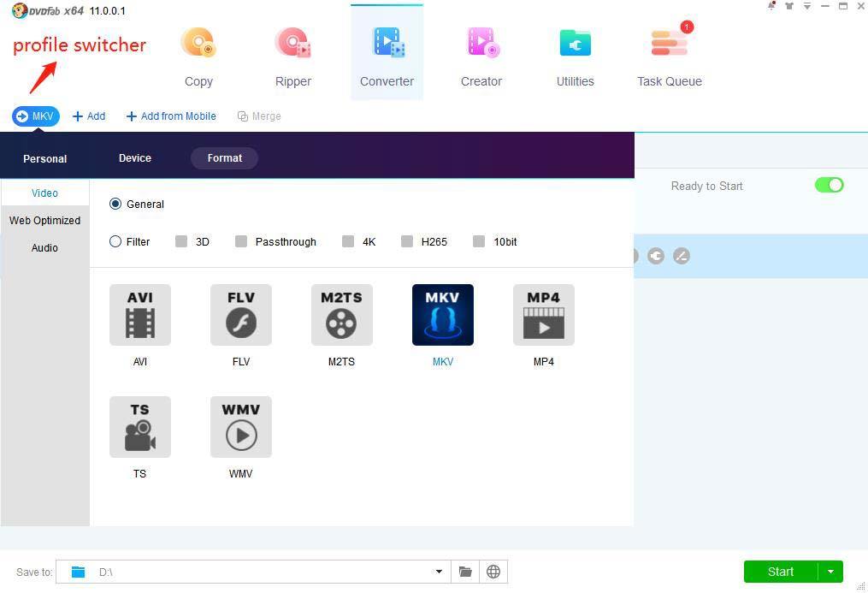Check the 4K filter checkbox

[x=348, y=241]
